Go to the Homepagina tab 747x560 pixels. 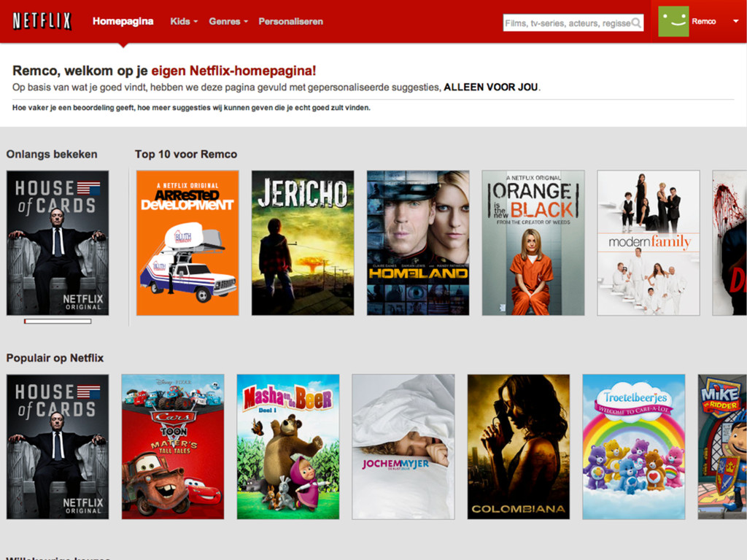coord(123,21)
